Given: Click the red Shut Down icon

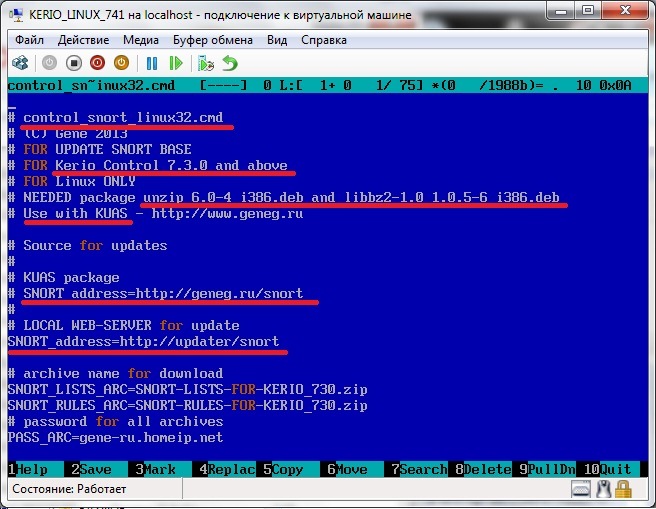Looking at the screenshot, I should (97, 62).
